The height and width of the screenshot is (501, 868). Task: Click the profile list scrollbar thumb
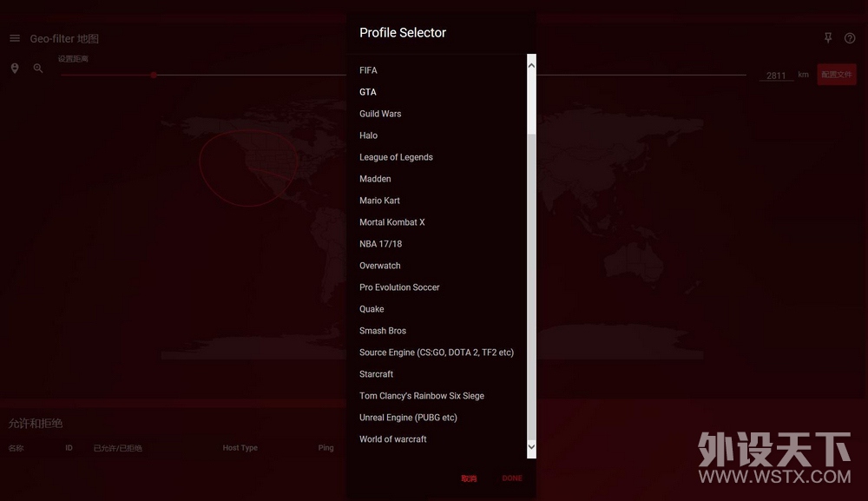(x=531, y=286)
